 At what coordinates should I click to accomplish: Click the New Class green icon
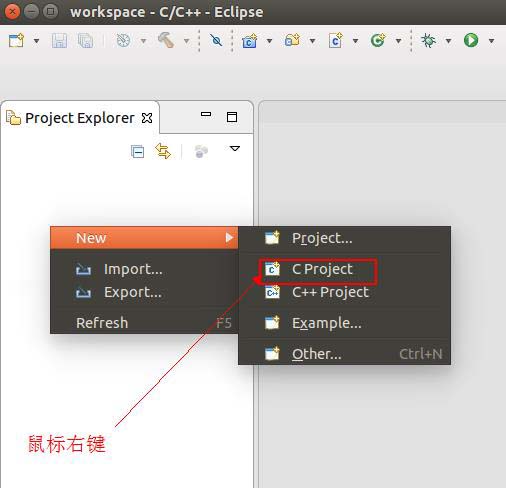(378, 40)
